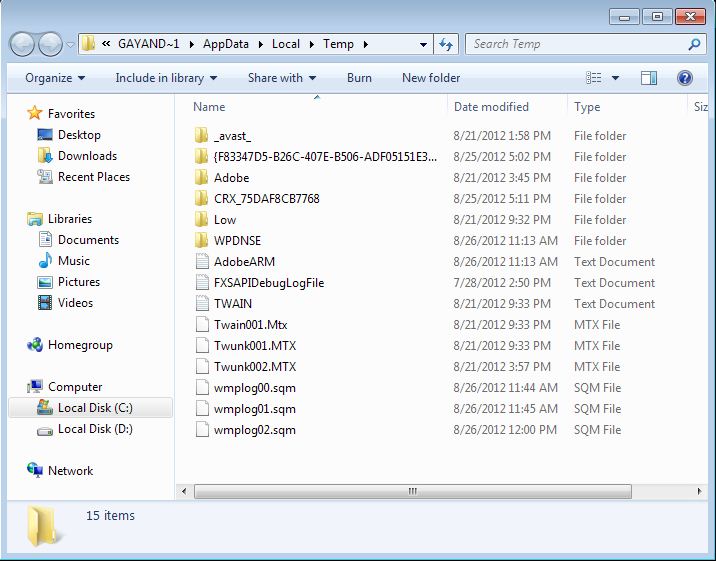Open the Organize menu

click(55, 78)
